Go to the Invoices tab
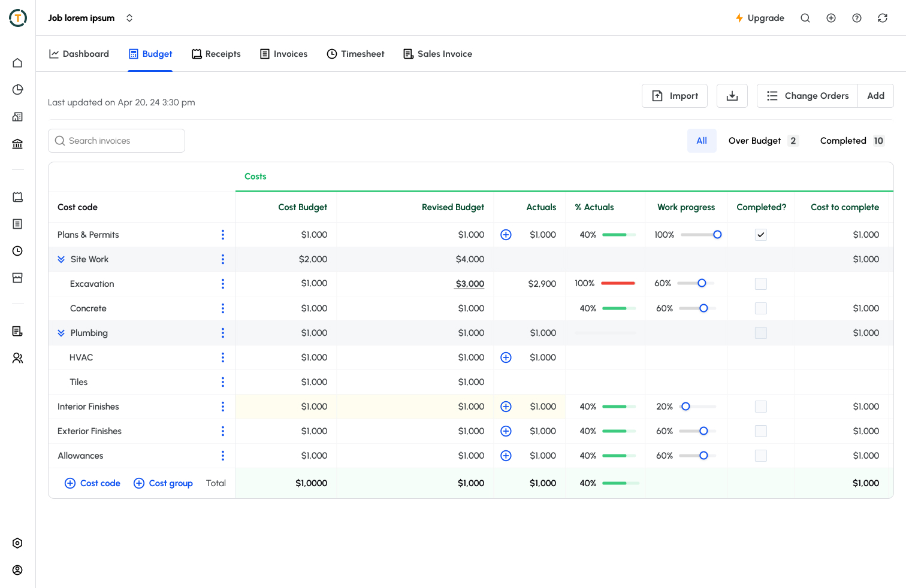 284,54
